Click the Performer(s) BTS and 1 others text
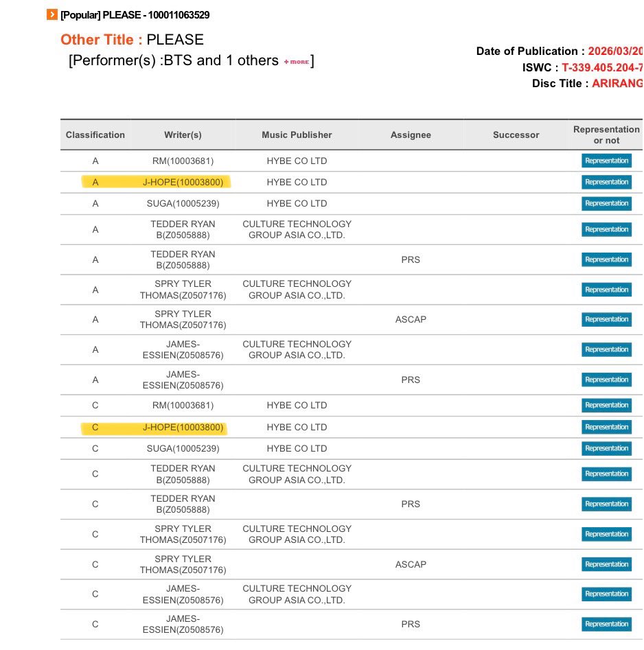Screen dimensions: 644x650 coord(174,60)
